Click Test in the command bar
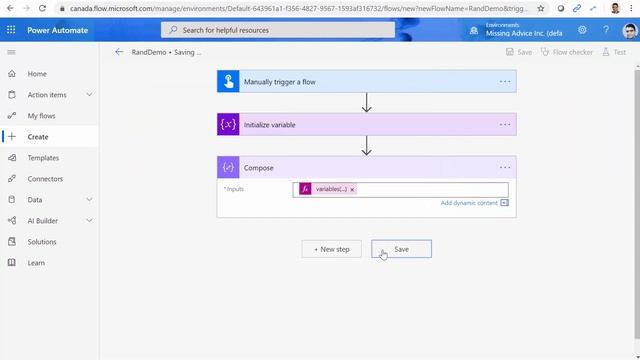Screen dimensions: 640x360 [614, 52]
